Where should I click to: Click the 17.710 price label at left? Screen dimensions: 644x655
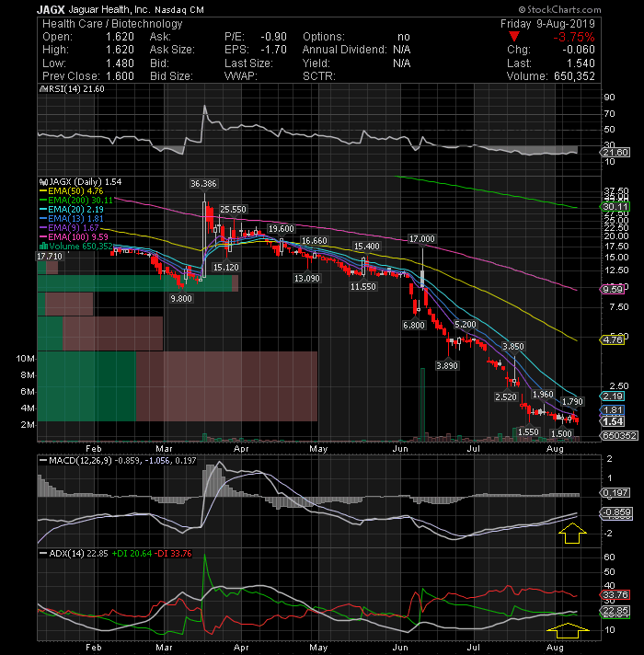pyautogui.click(x=50, y=257)
